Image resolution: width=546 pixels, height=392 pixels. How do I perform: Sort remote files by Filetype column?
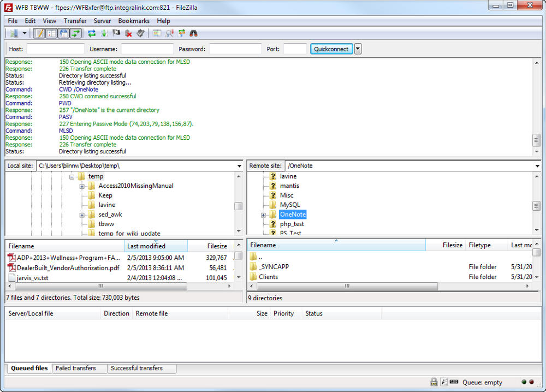click(487, 245)
